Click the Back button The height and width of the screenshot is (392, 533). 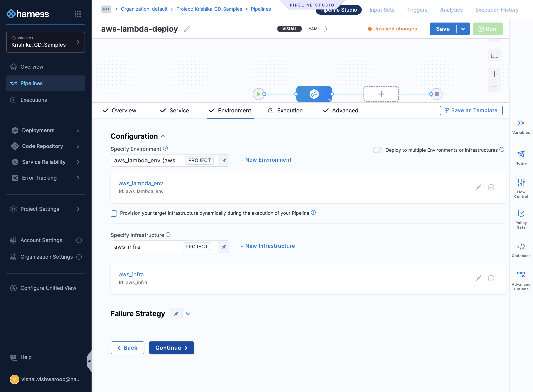point(127,348)
